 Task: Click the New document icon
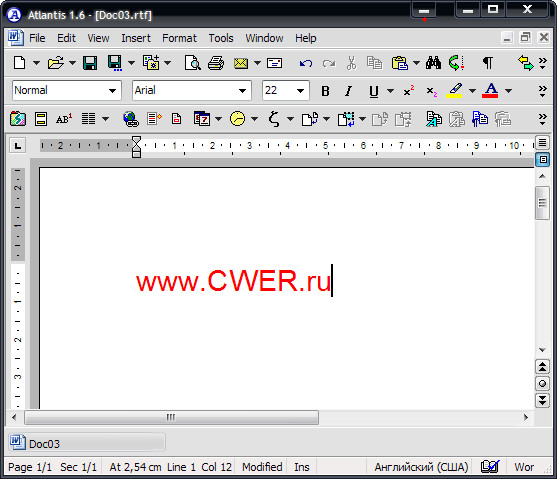20,63
